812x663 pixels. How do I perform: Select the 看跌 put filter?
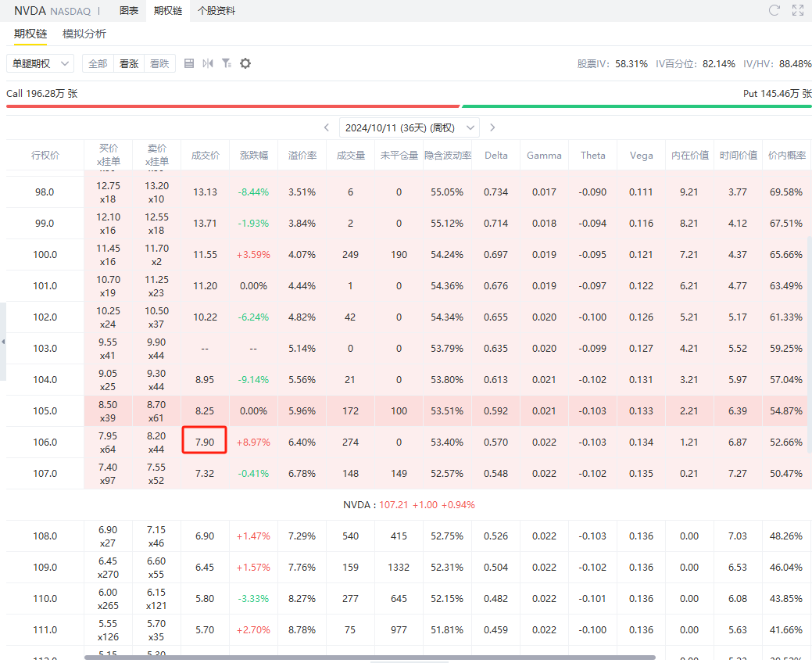coord(159,63)
